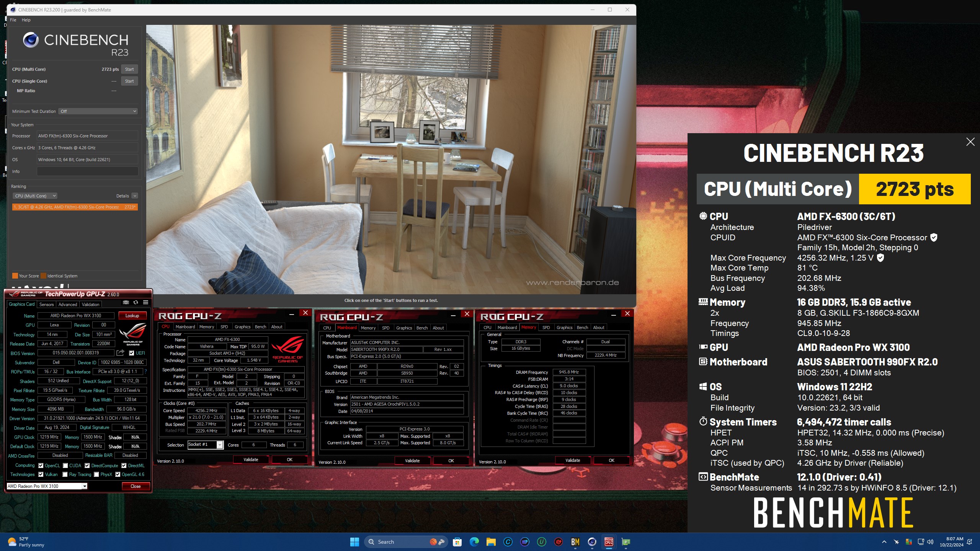Image resolution: width=980 pixels, height=551 pixels.
Task: Click the network display tray icon
Action: point(921,542)
